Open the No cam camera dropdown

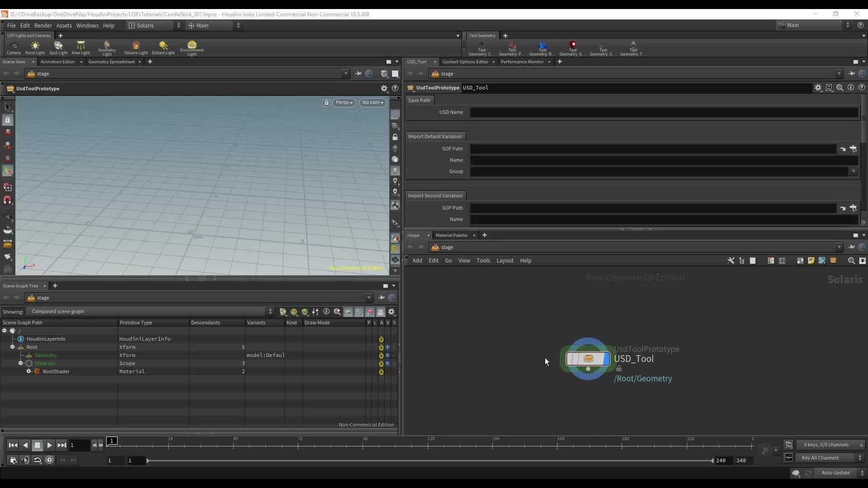373,103
